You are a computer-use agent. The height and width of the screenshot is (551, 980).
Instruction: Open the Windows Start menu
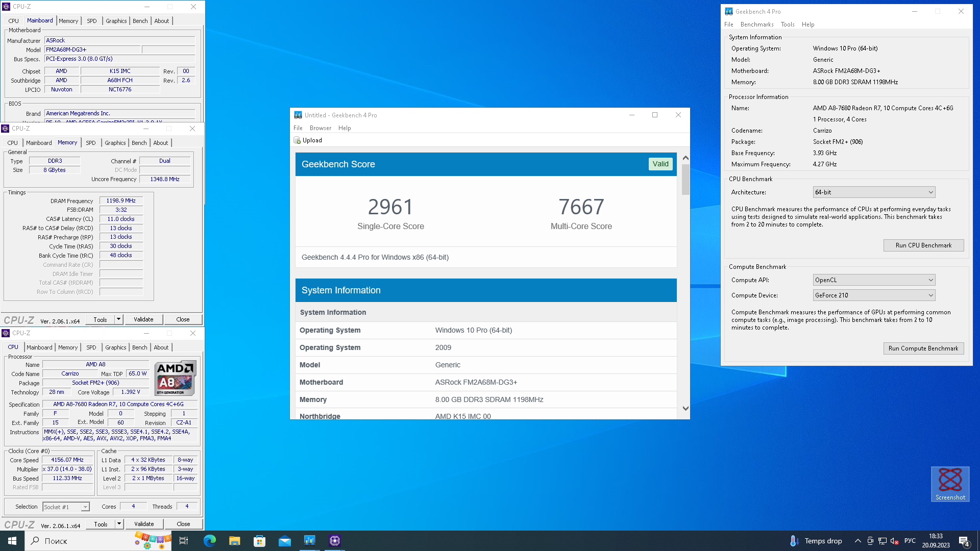12,541
